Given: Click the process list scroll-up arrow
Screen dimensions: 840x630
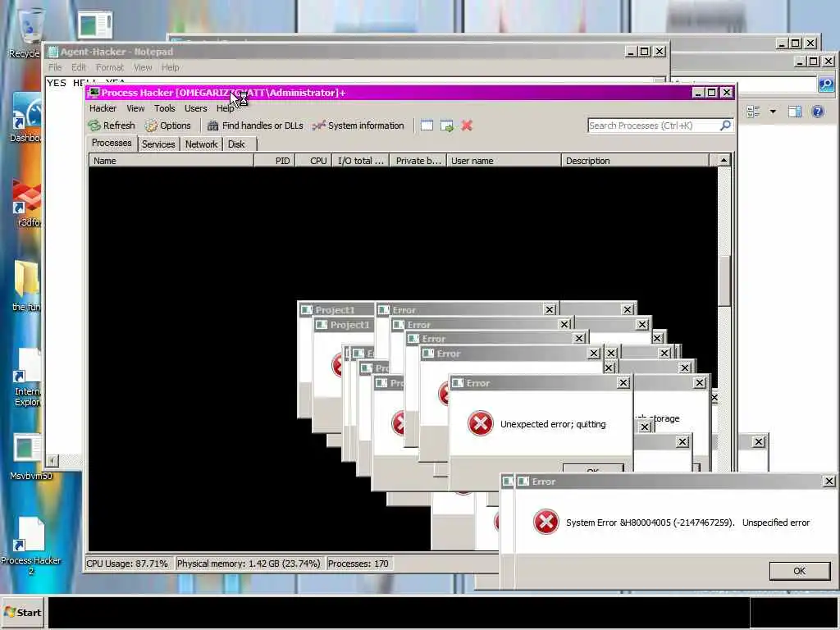Looking at the screenshot, I should pyautogui.click(x=724, y=160).
